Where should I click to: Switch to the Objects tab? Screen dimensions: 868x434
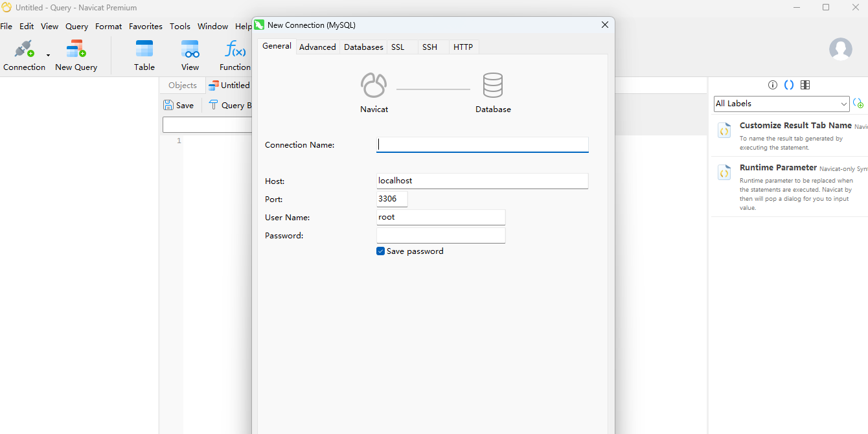[182, 86]
